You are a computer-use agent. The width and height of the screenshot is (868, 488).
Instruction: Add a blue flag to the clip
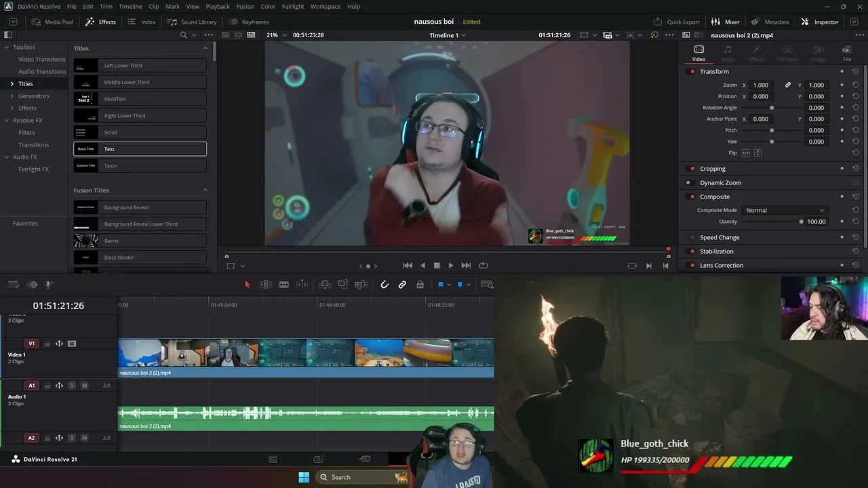440,285
